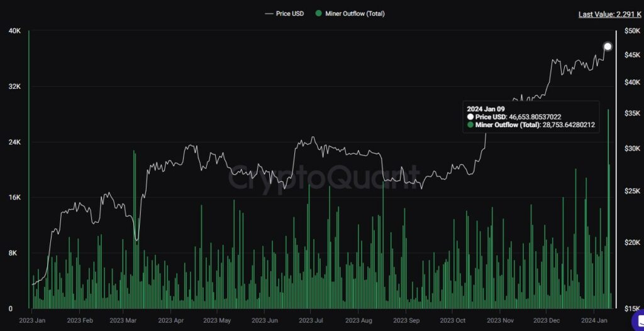Click the 2023 Jun date label

(x=265, y=320)
